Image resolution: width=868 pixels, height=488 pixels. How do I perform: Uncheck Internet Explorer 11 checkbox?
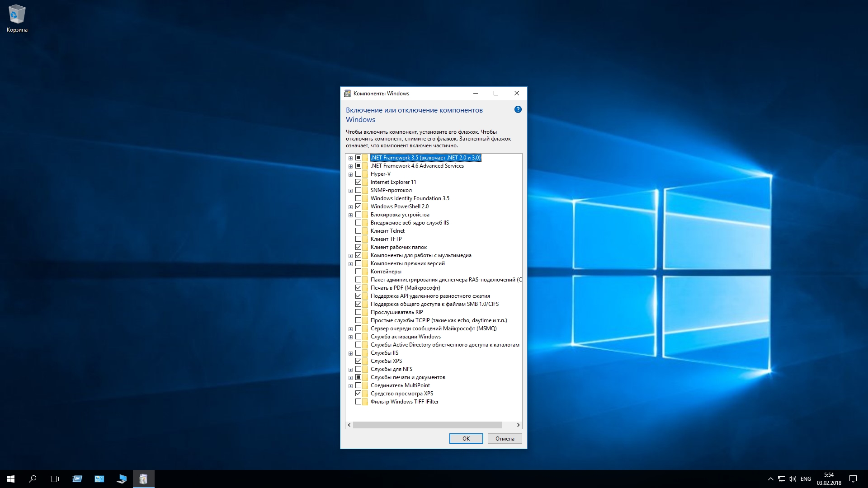coord(359,182)
